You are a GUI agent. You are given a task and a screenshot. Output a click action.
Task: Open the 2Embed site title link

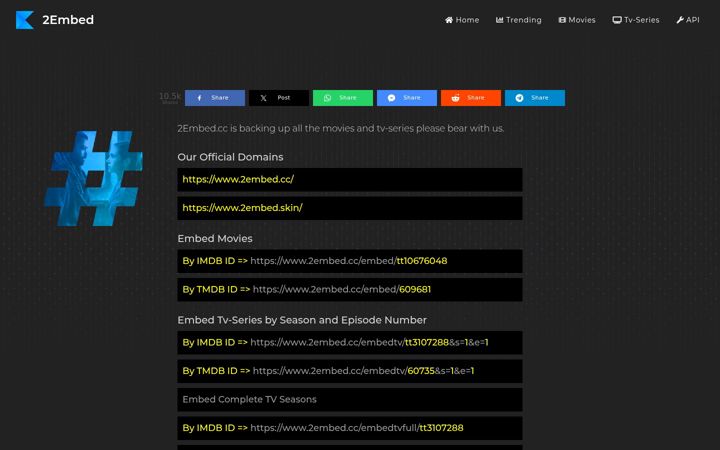(68, 20)
